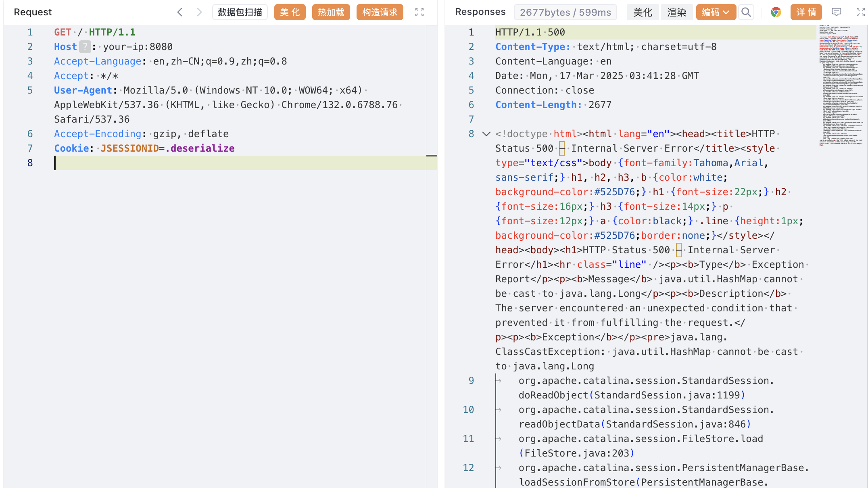The width and height of the screenshot is (868, 488).
Task: Toggle 美化 beautify in the Responses panel
Action: [x=643, y=12]
